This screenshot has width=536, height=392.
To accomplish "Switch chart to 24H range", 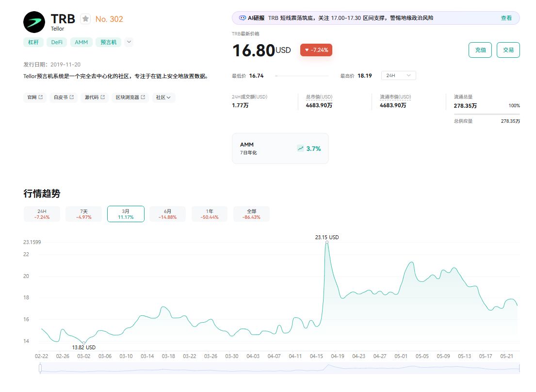I will pos(42,214).
